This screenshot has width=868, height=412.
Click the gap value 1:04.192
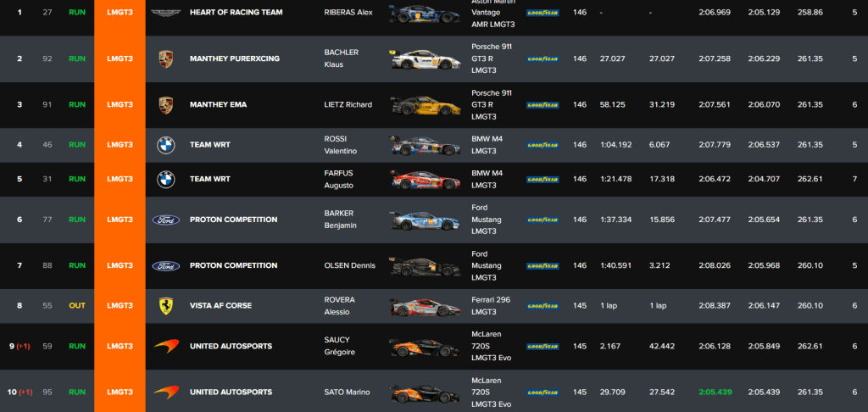(x=616, y=144)
